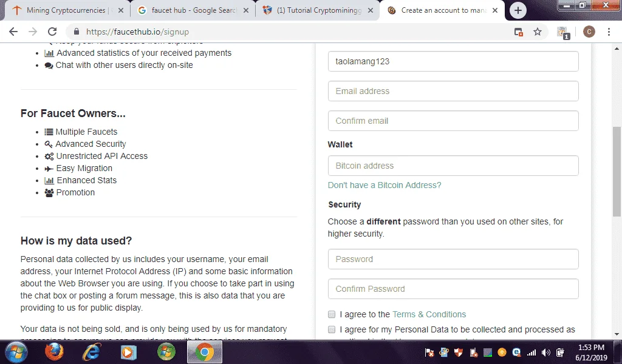Open the Windows Start menu
Image resolution: width=622 pixels, height=364 pixels.
[x=16, y=352]
